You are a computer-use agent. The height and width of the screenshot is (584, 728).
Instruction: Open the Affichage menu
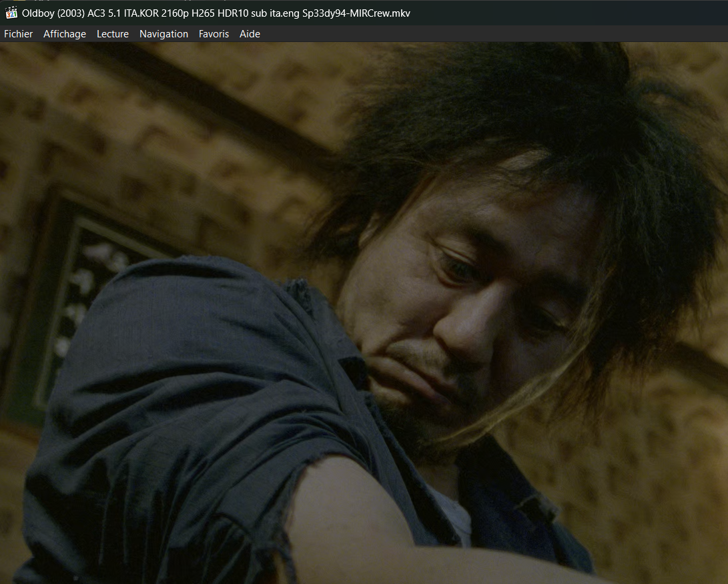65,34
